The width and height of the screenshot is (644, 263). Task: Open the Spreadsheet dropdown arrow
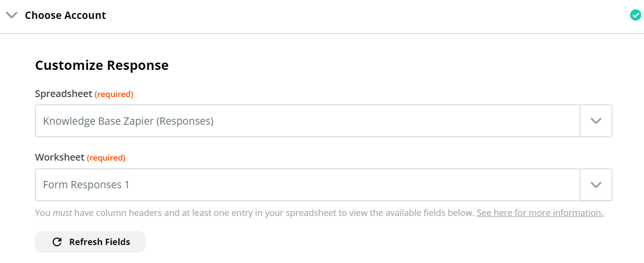click(x=596, y=121)
